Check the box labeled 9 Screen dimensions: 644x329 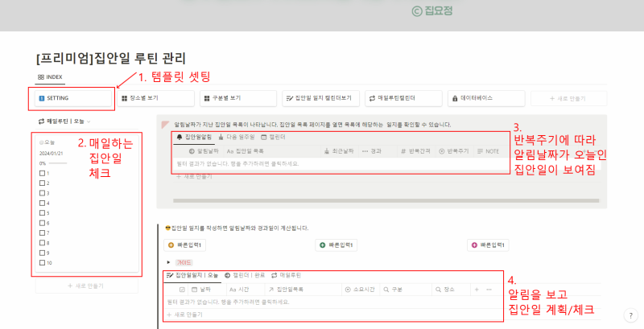42,253
